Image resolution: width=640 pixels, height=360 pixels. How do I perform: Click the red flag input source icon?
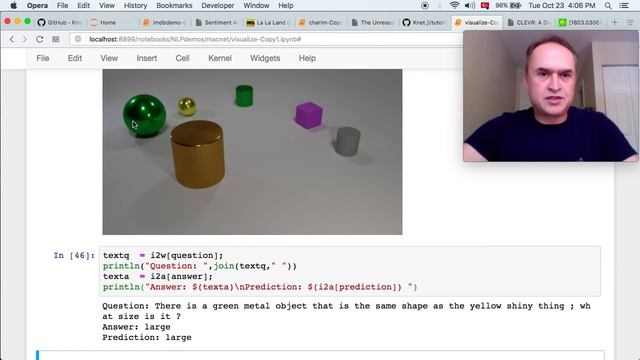coord(485,6)
